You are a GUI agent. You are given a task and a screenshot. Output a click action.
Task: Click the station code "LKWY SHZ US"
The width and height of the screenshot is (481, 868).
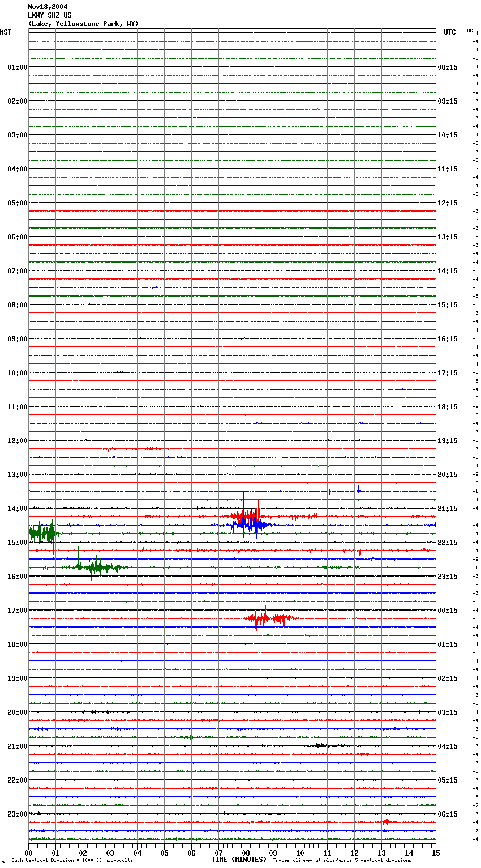[50, 15]
